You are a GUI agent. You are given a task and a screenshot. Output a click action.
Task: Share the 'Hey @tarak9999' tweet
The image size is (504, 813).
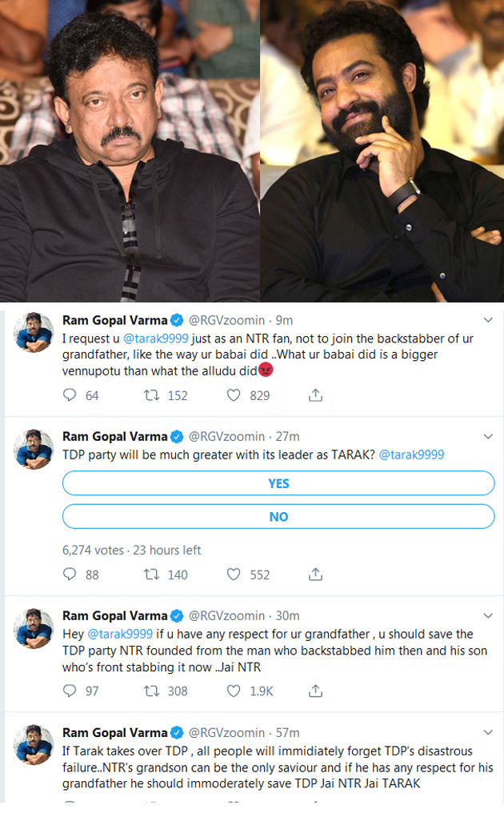[315, 691]
